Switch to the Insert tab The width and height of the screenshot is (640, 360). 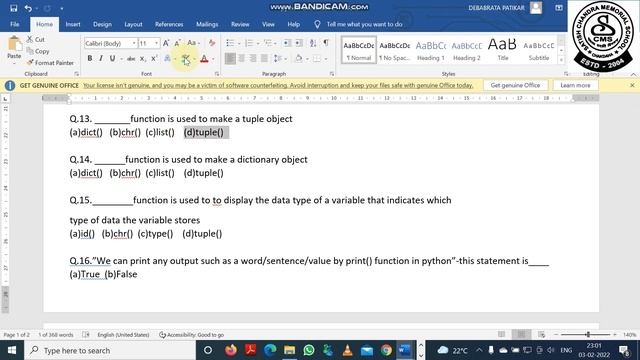[73, 24]
